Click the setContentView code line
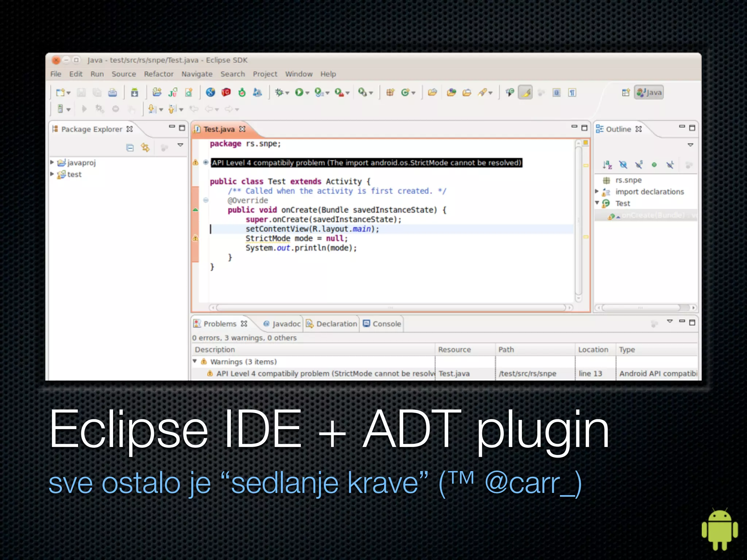The width and height of the screenshot is (747, 560). tap(312, 229)
